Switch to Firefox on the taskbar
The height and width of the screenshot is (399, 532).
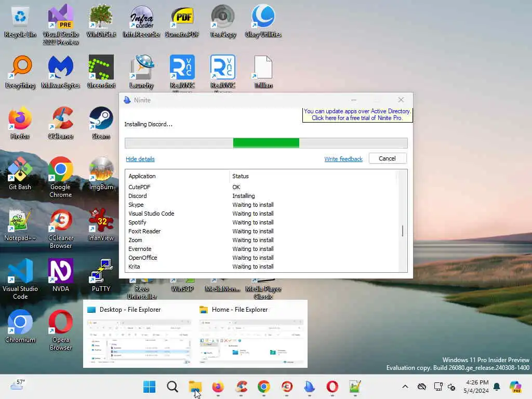pos(218,387)
